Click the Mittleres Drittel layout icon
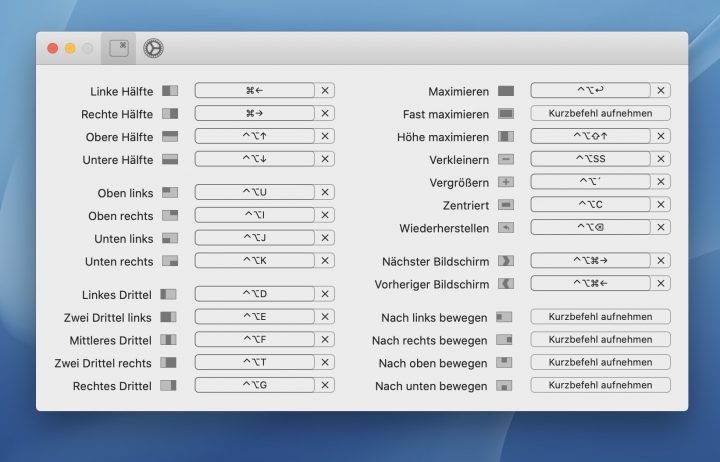This screenshot has height=462, width=720. pos(169,340)
